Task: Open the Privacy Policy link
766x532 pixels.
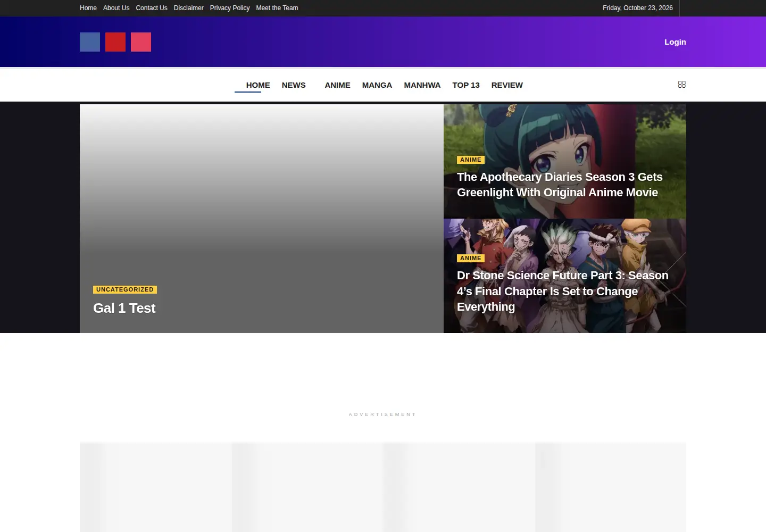Action: [230, 8]
